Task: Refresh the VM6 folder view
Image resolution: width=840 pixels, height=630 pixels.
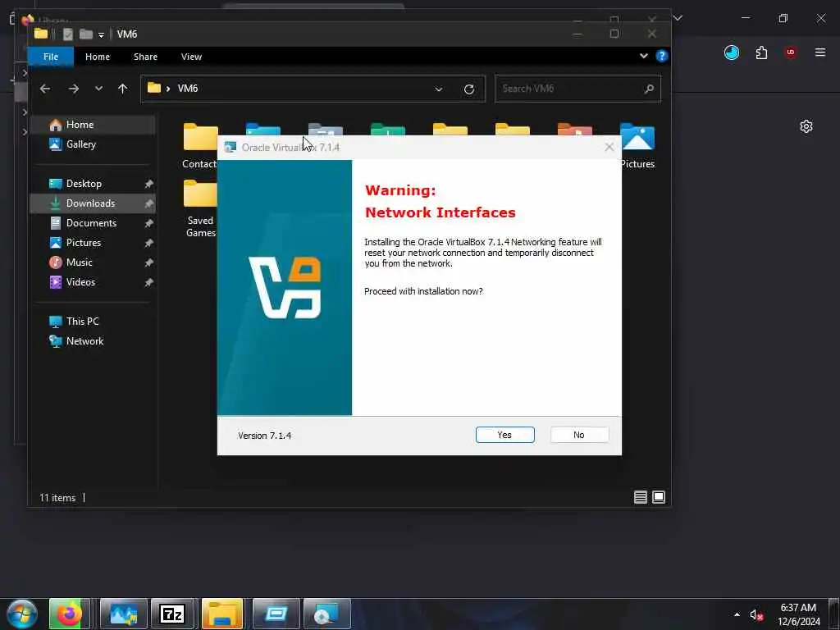Action: coord(469,89)
